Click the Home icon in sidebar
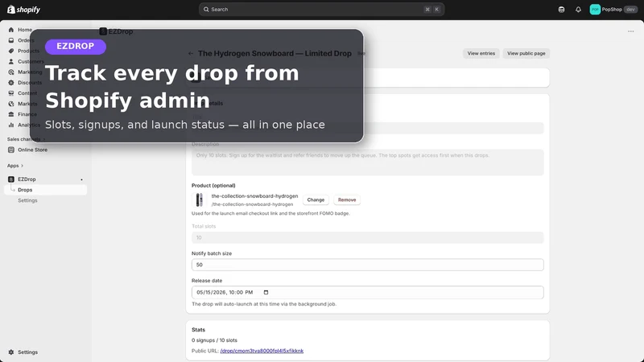Screen dimensions: 644x362 coord(11,30)
